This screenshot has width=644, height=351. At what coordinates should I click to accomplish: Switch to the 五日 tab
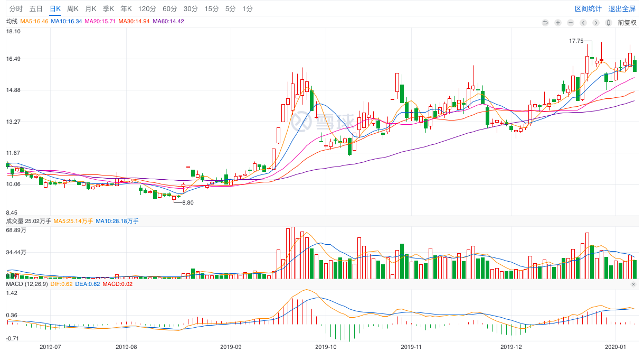coord(36,9)
